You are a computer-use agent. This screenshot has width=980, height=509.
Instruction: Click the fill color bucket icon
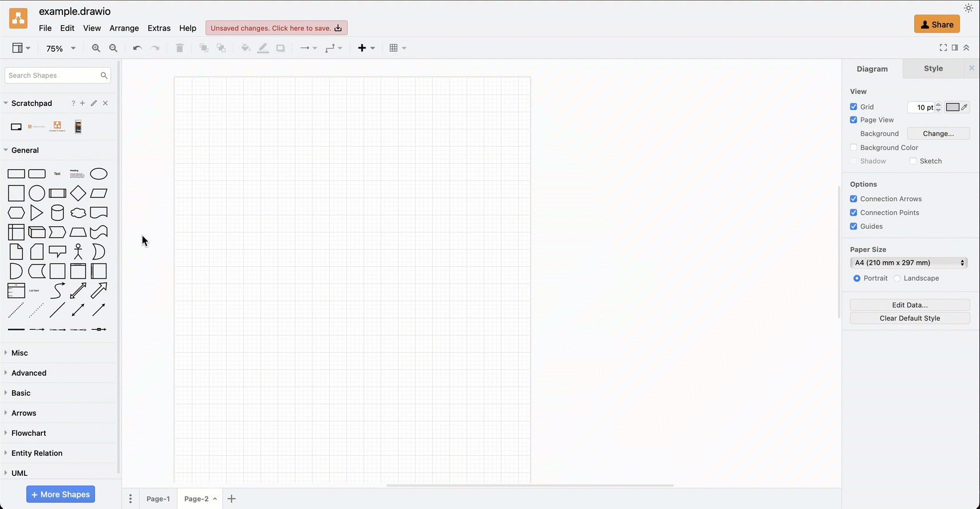click(x=246, y=48)
